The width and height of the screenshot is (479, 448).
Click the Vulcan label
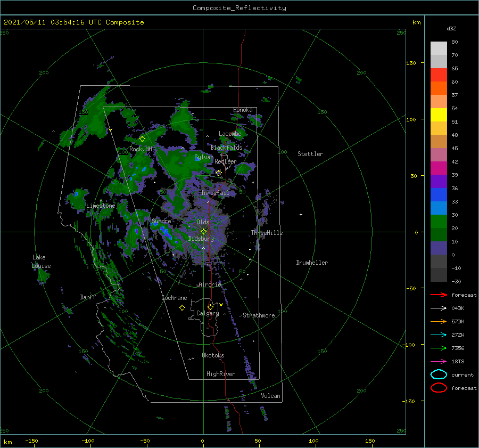coord(271,396)
